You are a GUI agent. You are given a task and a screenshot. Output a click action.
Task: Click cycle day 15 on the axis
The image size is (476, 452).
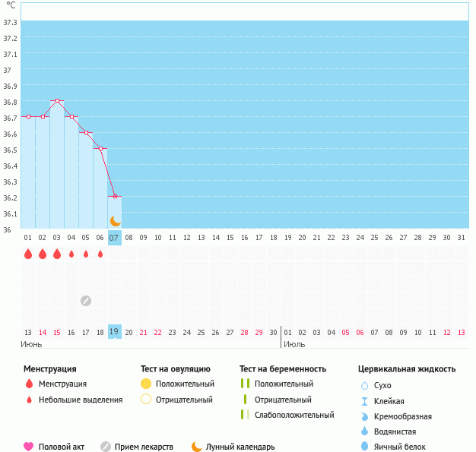click(230, 238)
